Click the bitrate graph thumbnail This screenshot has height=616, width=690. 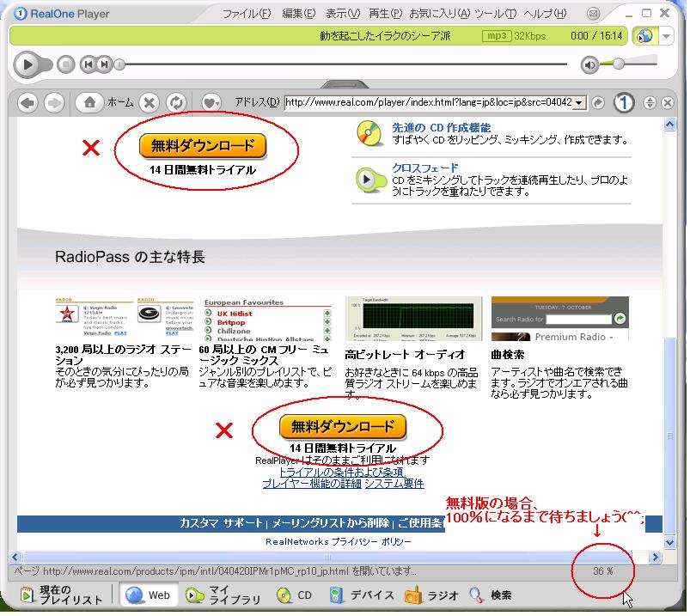pos(414,319)
